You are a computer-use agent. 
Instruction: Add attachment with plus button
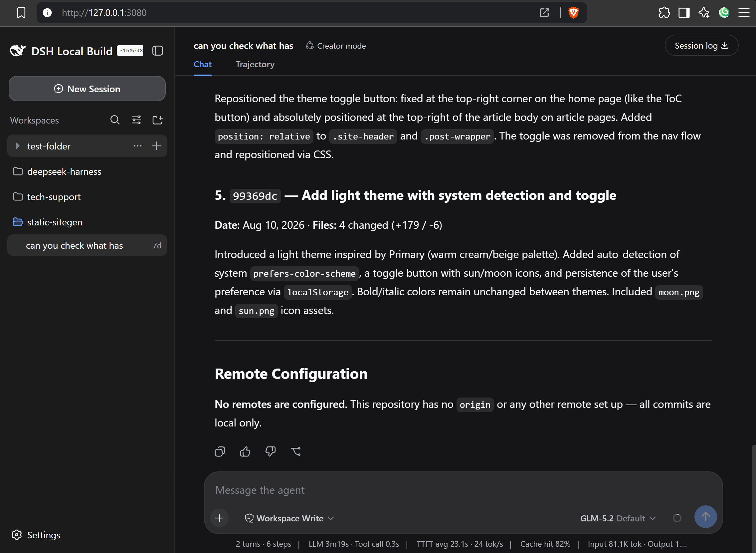[x=219, y=518]
